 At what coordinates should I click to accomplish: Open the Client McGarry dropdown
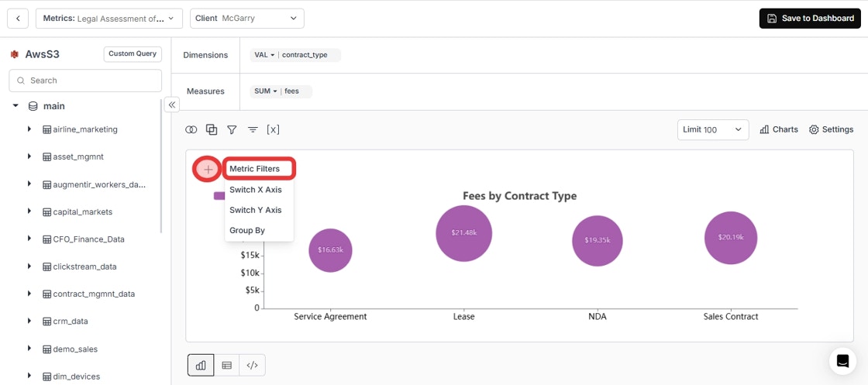247,19
